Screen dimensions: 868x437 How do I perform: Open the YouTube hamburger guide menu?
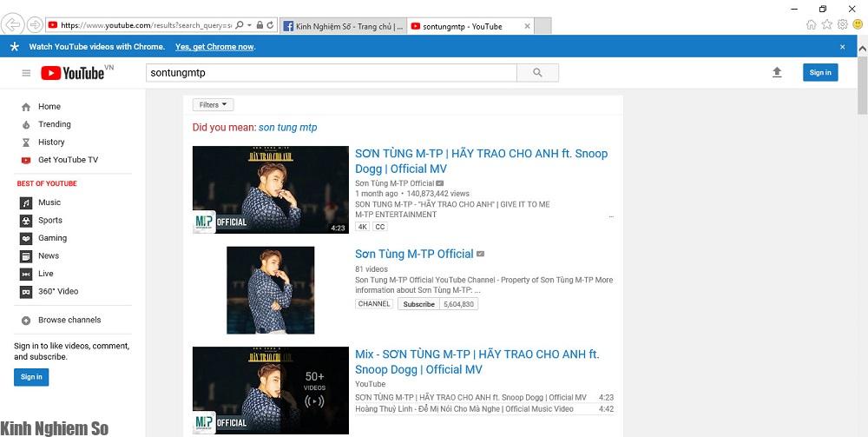26,73
